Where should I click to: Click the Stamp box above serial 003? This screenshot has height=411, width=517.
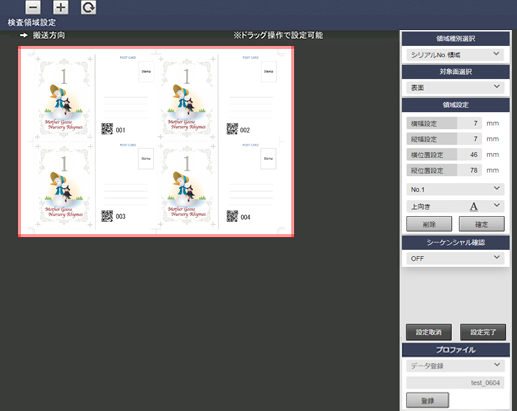(146, 159)
